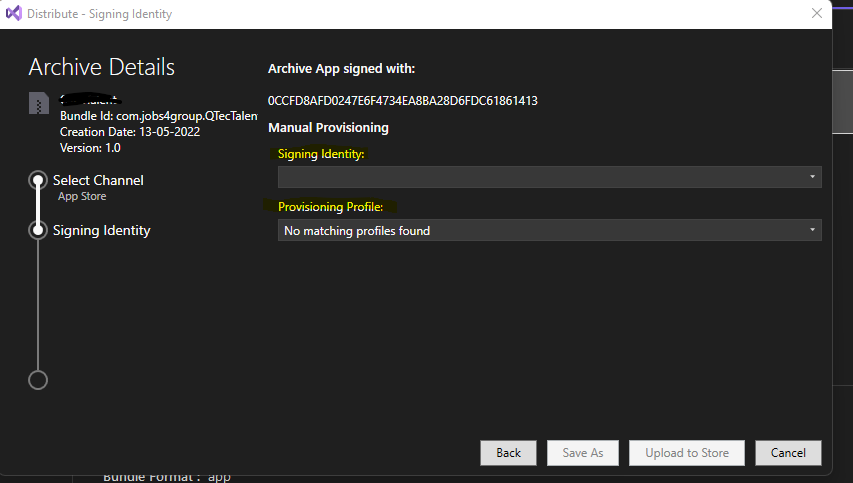Click the archive file icon
The height and width of the screenshot is (483, 853).
point(39,103)
